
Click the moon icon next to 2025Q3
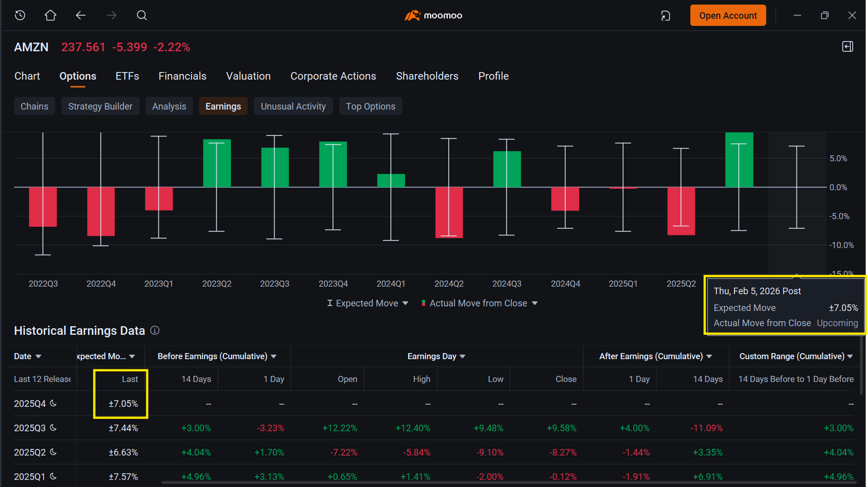coord(53,428)
